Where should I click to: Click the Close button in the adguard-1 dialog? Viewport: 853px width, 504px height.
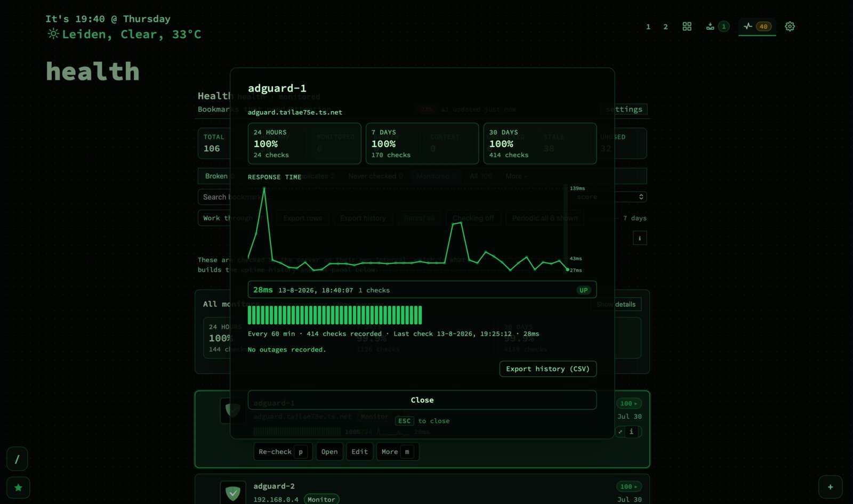click(x=422, y=400)
